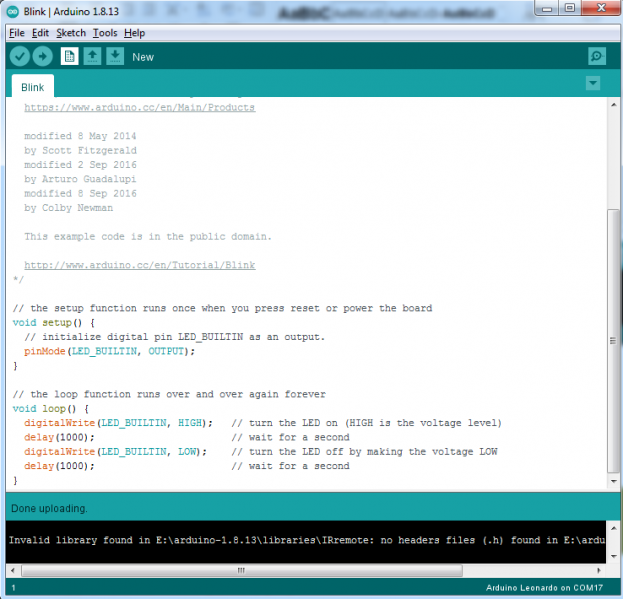Image resolution: width=623 pixels, height=599 pixels.
Task: Click first 'delay(1000);' after HIGH write
Action: 60,437
